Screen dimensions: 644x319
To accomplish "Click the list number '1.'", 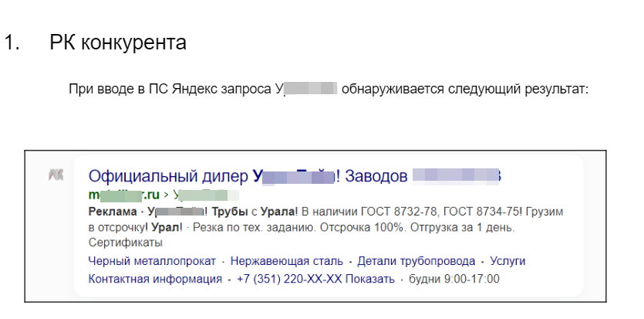I will pyautogui.click(x=11, y=42).
